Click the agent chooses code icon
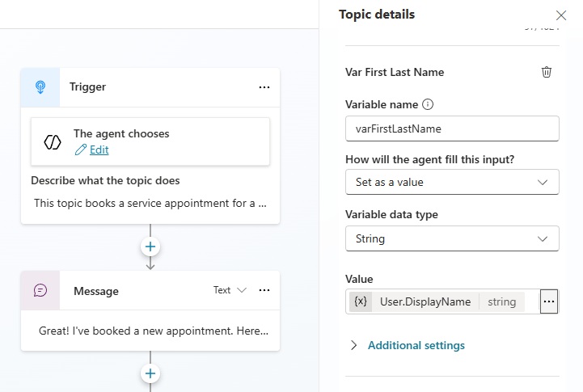Viewport: 583px width, 392px height. pos(53,142)
